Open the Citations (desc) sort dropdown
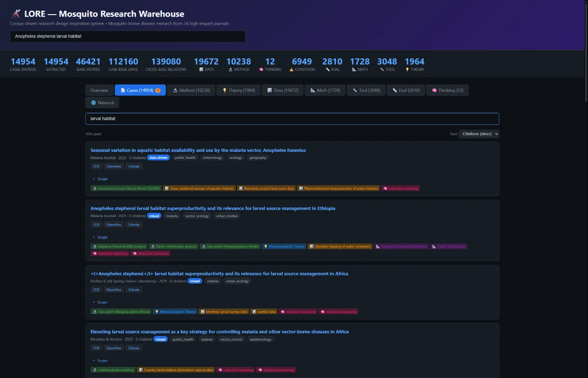588x378 pixels. [479, 134]
